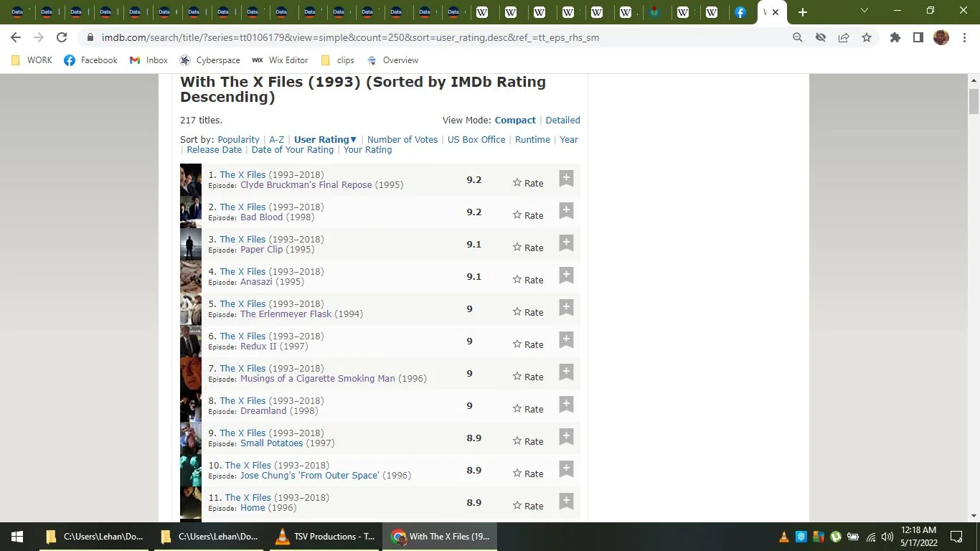This screenshot has width=980, height=551.
Task: Open Musings of a Cigarette Smoking Man link
Action: pyautogui.click(x=318, y=379)
